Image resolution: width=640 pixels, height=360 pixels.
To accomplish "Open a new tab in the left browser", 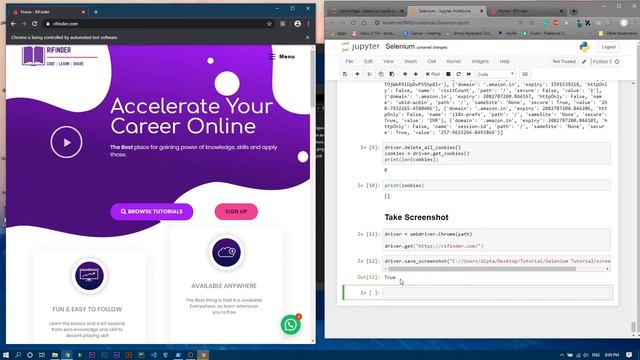I will point(96,12).
